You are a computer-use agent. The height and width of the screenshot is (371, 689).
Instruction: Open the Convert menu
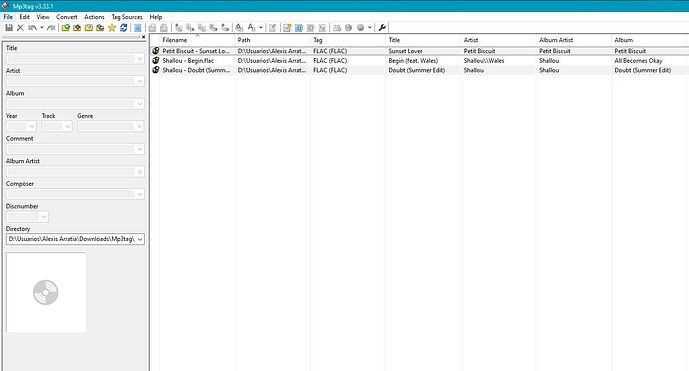tap(67, 17)
